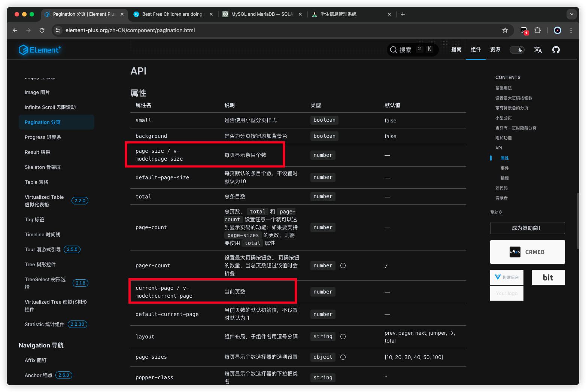This screenshot has height=392, width=586.
Task: View site information icon in address bar
Action: (58, 30)
